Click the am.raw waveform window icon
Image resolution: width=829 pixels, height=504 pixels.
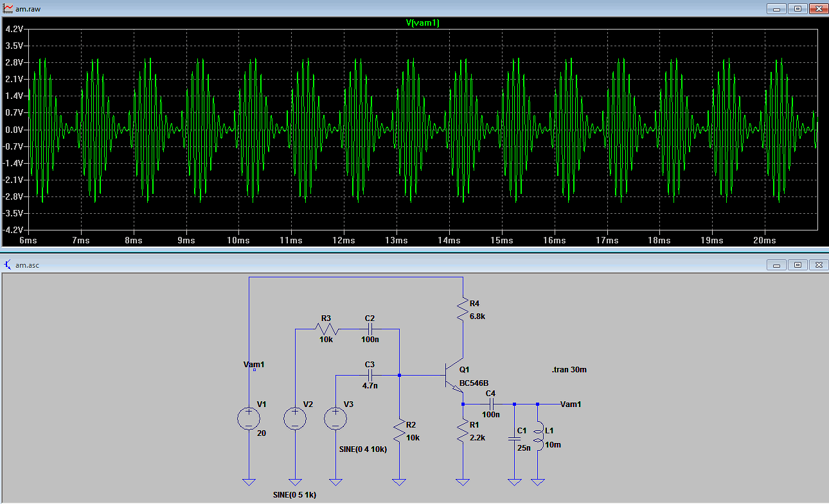pos(8,8)
